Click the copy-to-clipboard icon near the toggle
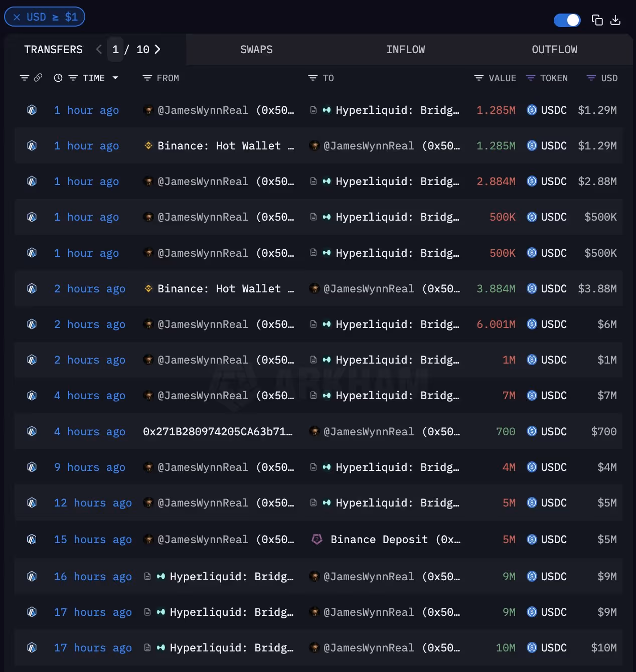The image size is (636, 672). pyautogui.click(x=597, y=20)
